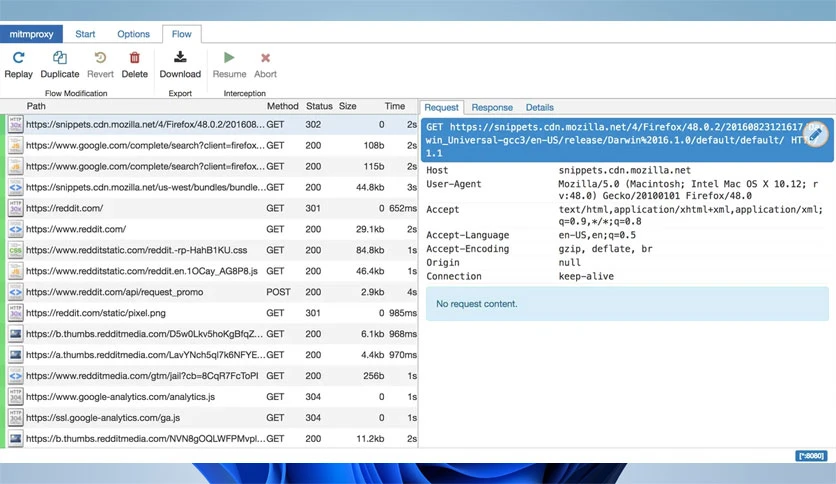
Task: Click the document icon for api/request_promo
Action: point(15,292)
